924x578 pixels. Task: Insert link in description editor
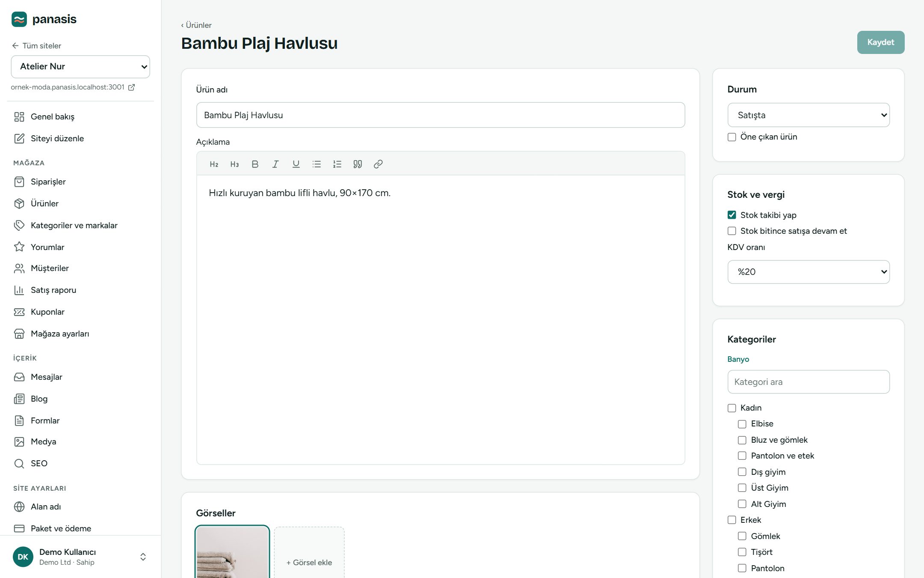click(378, 164)
